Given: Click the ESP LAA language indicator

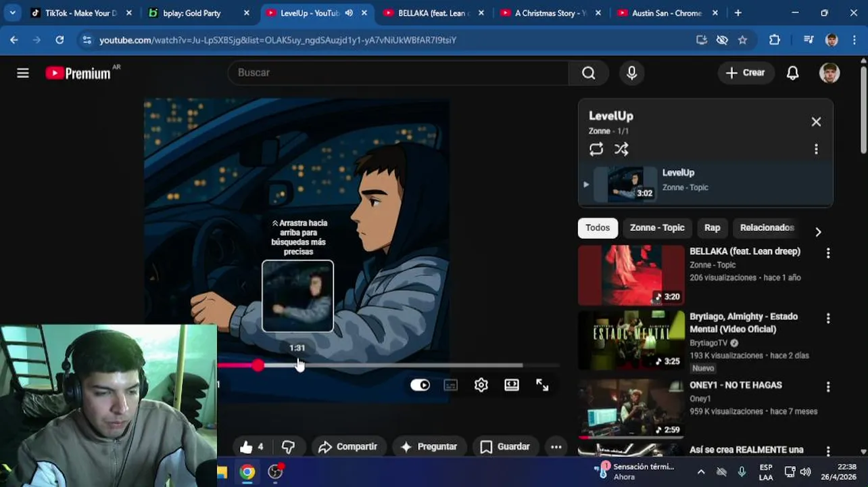Looking at the screenshot, I should pos(766,472).
